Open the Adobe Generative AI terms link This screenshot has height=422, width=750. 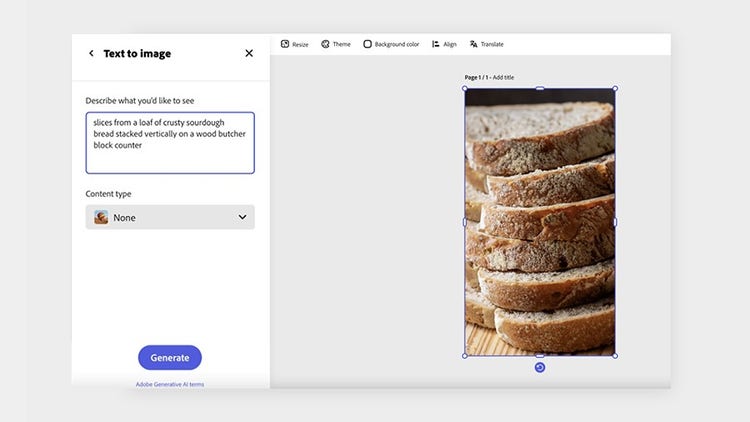coord(170,384)
